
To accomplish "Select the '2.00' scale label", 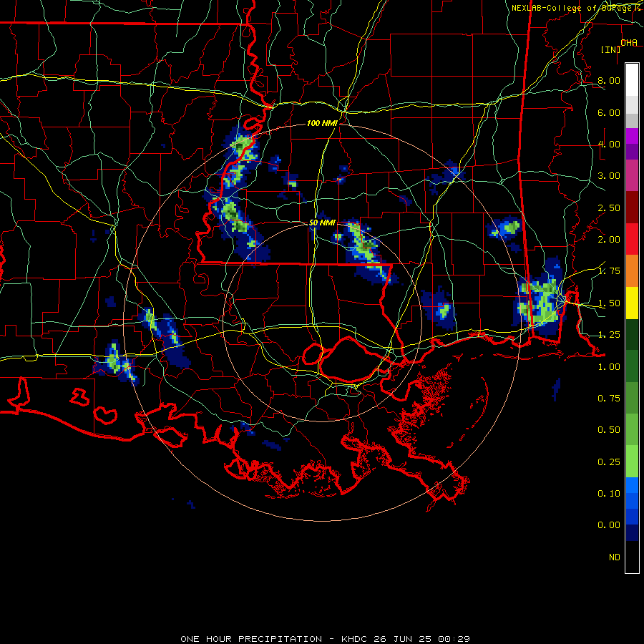I will click(609, 240).
